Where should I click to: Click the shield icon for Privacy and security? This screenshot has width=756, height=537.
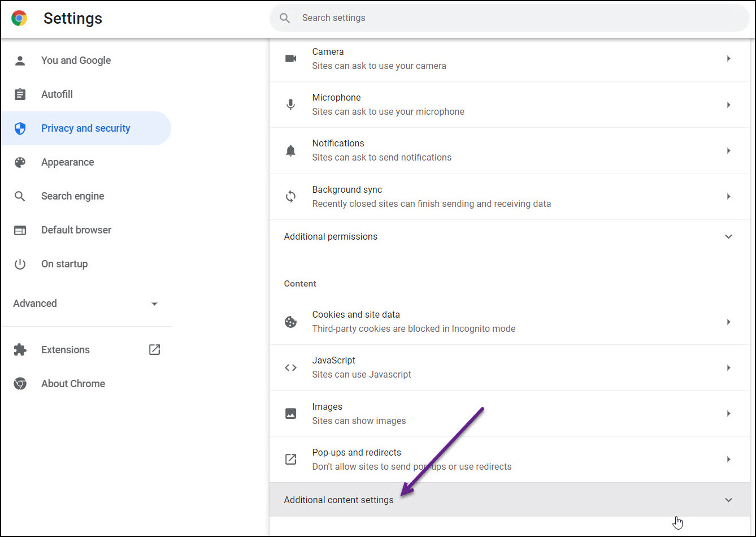[20, 128]
